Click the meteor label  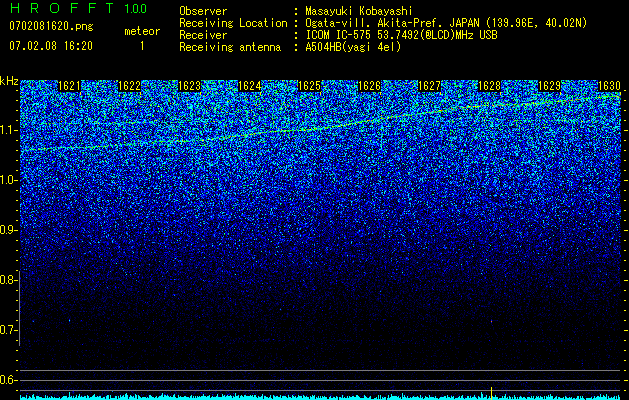[142, 31]
